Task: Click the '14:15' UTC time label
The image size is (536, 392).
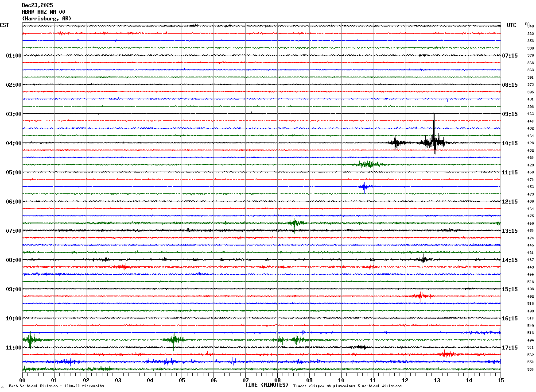Action: [x=510, y=260]
